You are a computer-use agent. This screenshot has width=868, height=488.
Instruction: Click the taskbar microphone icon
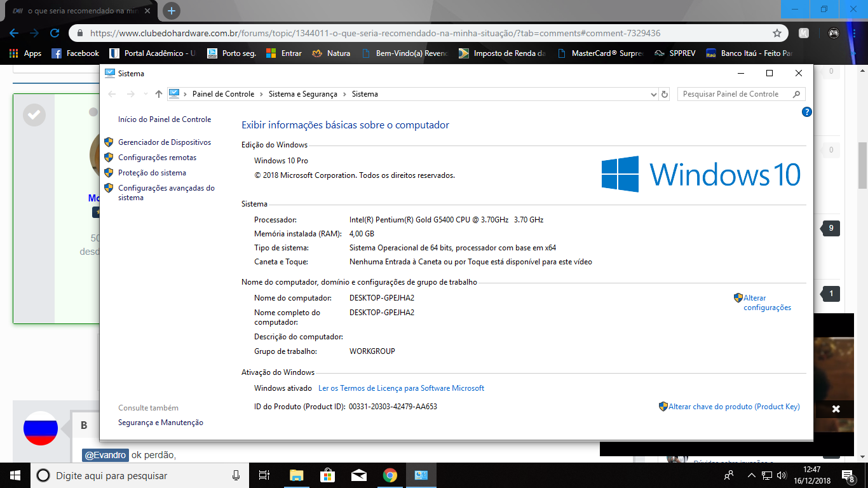(x=236, y=475)
